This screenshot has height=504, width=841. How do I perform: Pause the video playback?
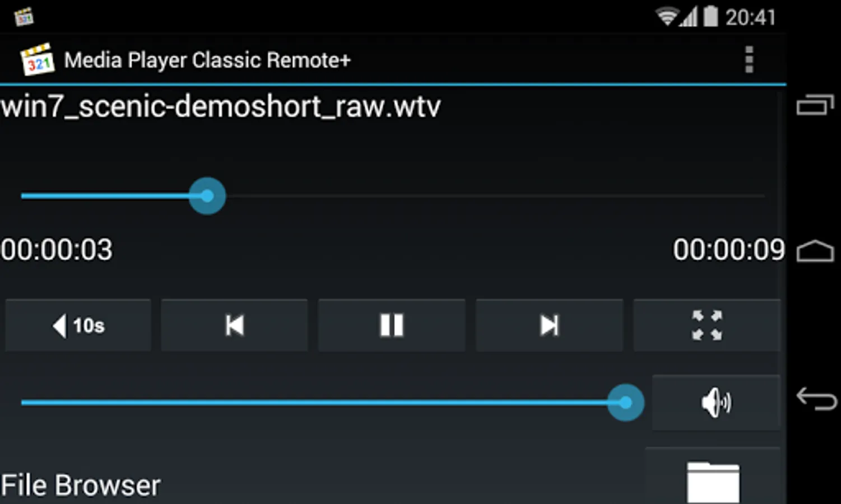[x=392, y=325]
